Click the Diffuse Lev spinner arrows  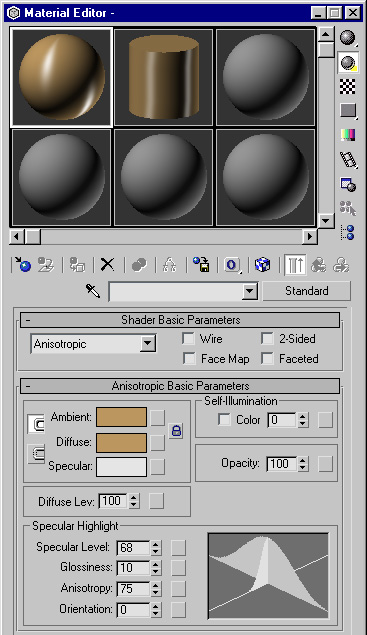pos(134,501)
